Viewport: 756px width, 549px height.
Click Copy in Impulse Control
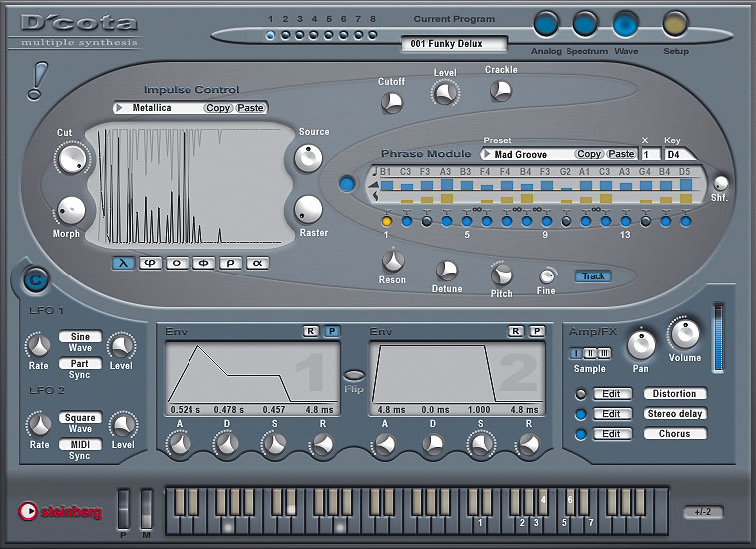point(218,108)
